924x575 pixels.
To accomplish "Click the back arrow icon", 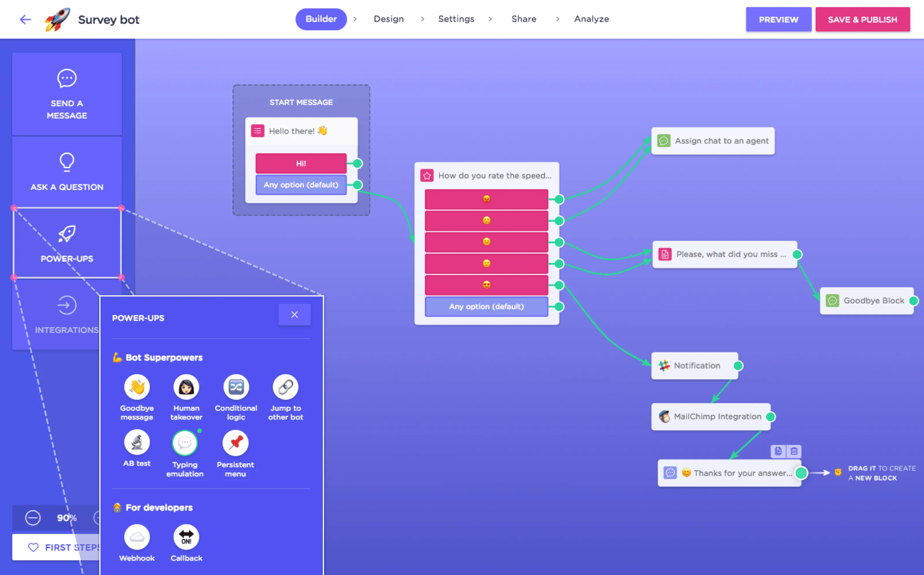I will 25,19.
